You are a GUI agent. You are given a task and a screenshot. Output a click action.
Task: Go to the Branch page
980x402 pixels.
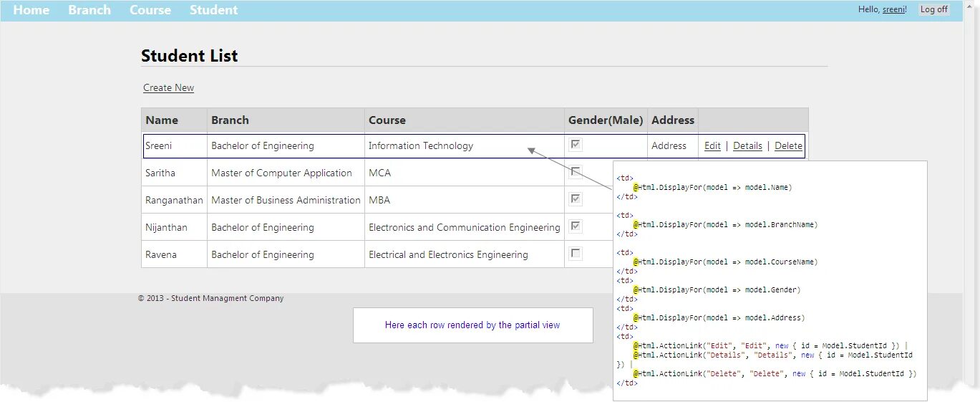pos(89,10)
